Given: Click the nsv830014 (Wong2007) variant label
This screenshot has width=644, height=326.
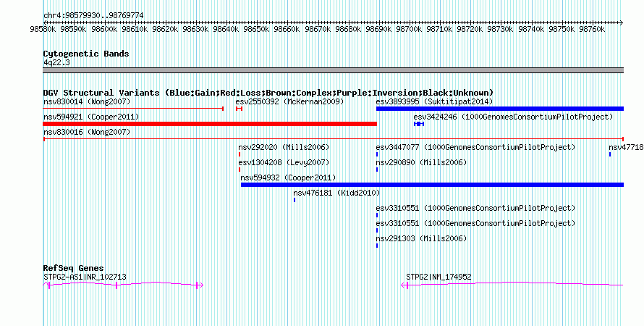Looking at the screenshot, I should pos(87,101).
